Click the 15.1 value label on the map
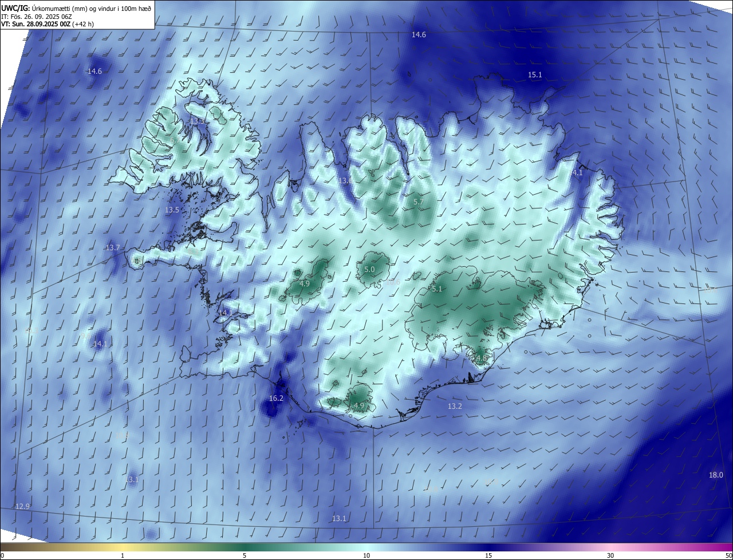The height and width of the screenshot is (560, 733). 535,75
